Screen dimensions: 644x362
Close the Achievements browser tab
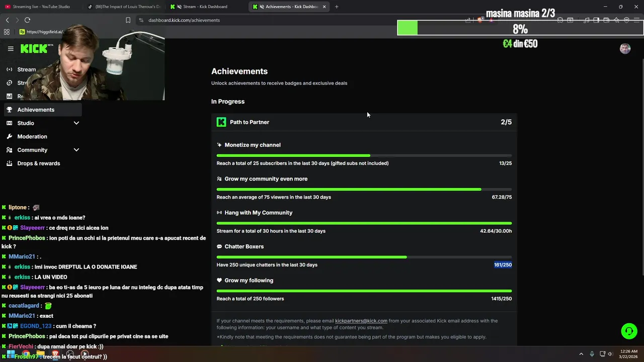click(324, 7)
